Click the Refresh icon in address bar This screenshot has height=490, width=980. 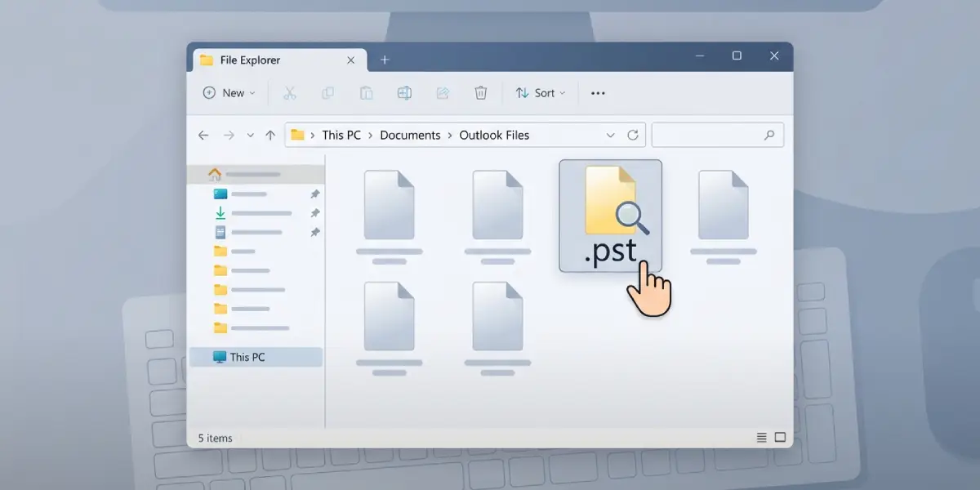click(632, 136)
